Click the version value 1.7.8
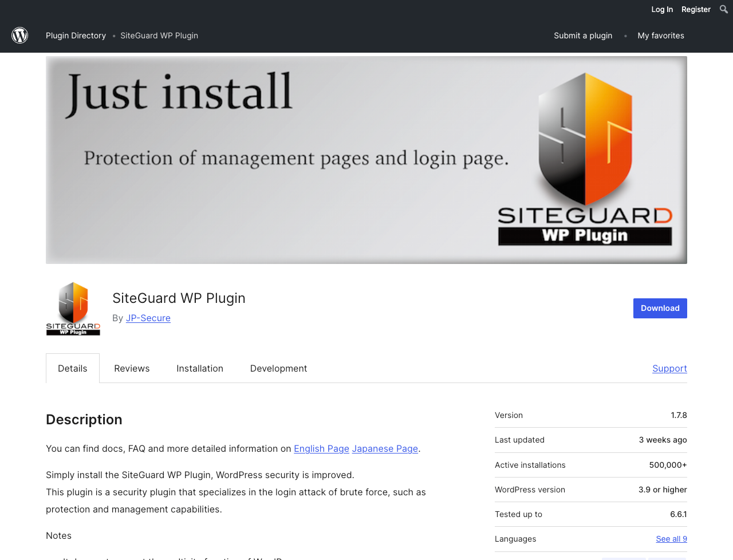This screenshot has height=560, width=733. tap(679, 415)
